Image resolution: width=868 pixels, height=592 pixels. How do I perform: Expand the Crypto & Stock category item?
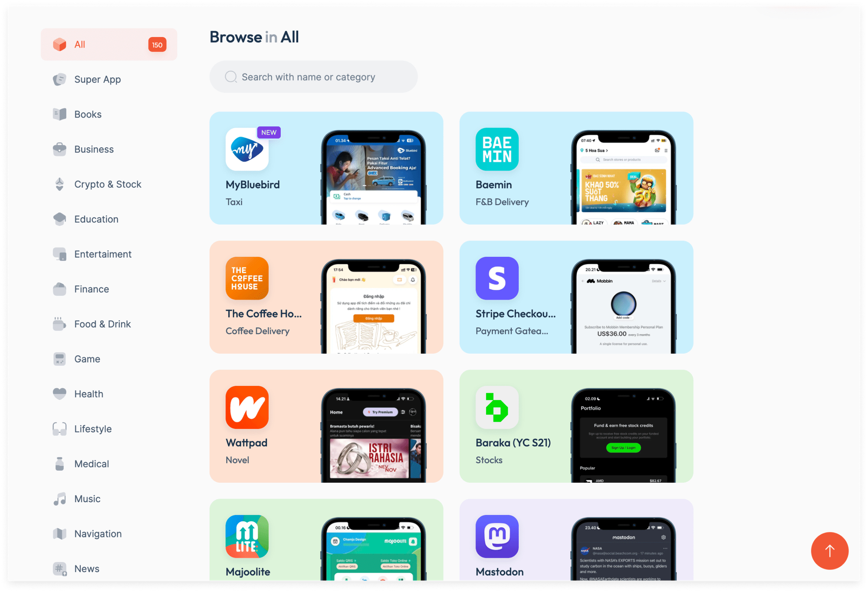108,184
